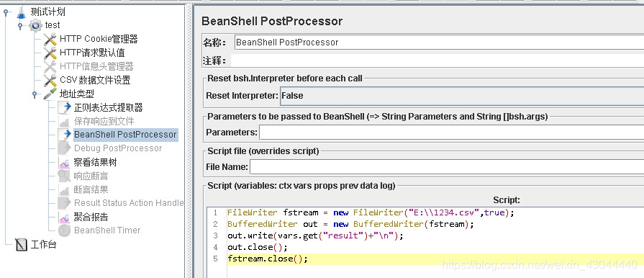Screen dimensions: 644x278
Task: Click line number 1 in script gutter
Action: click(216, 212)
